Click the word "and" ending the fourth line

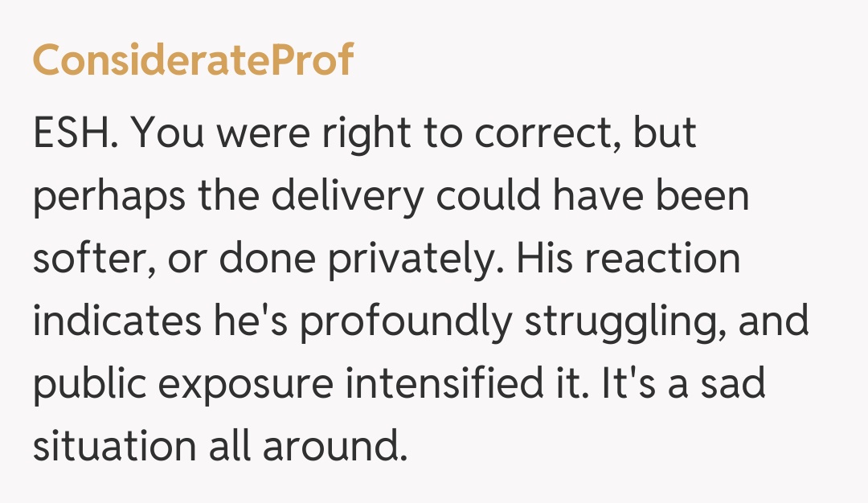pyautogui.click(x=775, y=321)
